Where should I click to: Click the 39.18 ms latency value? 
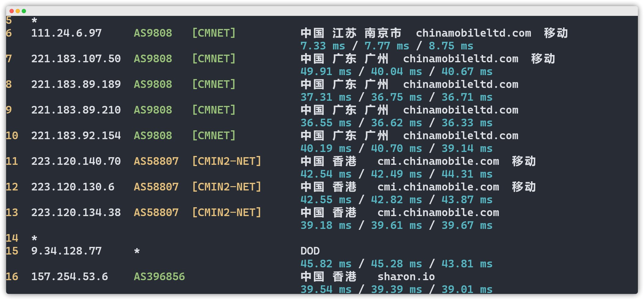[x=326, y=225]
